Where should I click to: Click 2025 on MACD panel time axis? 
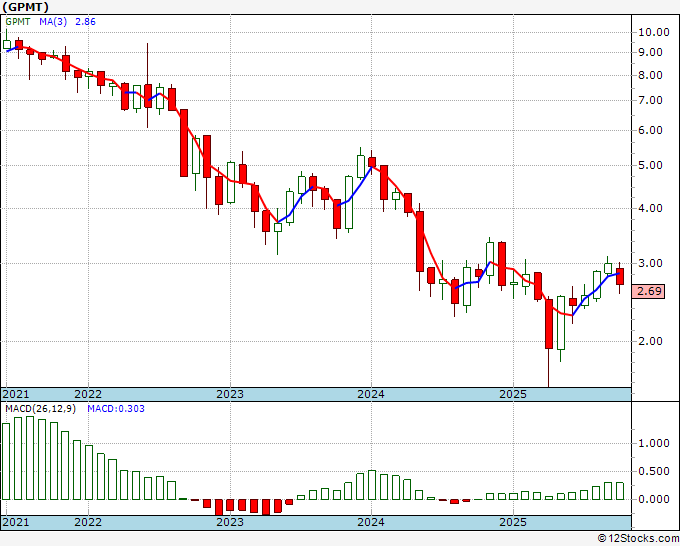tap(513, 522)
